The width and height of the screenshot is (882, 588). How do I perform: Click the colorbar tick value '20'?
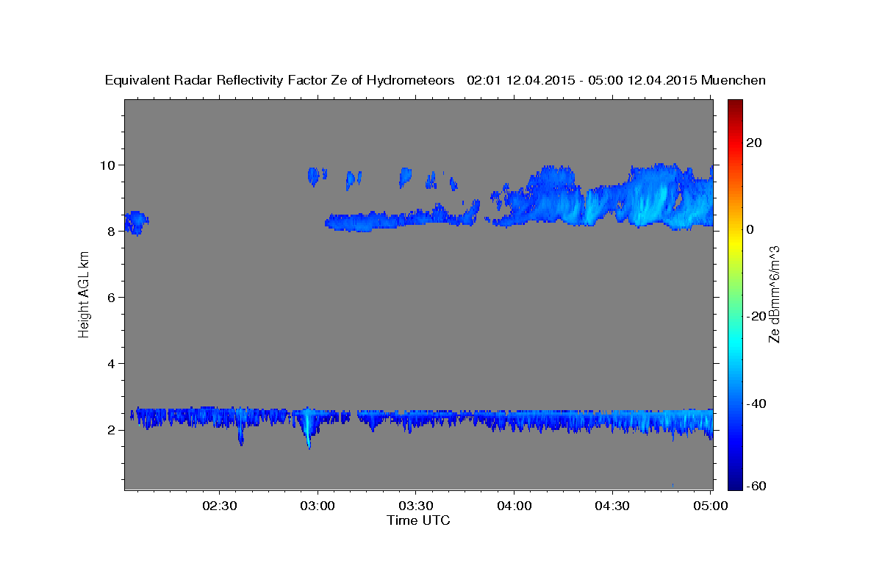click(753, 142)
